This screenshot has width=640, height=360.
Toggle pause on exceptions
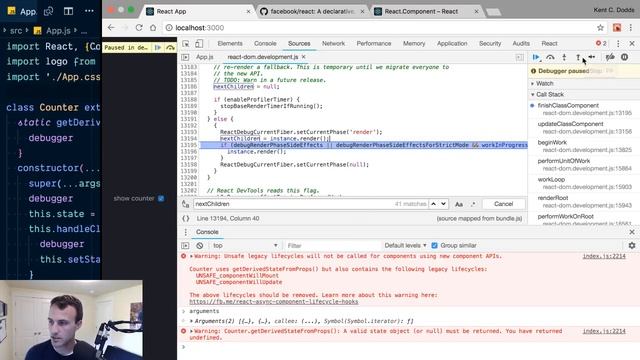point(624,58)
